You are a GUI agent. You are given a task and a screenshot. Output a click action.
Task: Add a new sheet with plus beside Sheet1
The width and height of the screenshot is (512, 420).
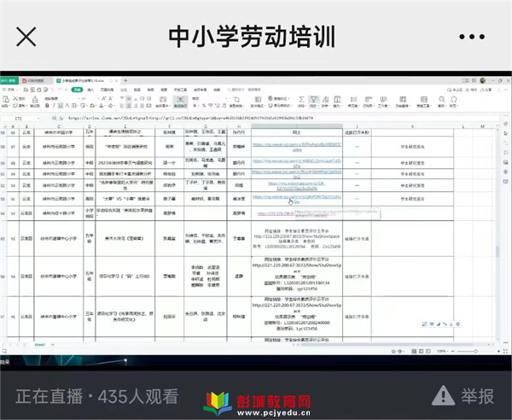(53, 345)
